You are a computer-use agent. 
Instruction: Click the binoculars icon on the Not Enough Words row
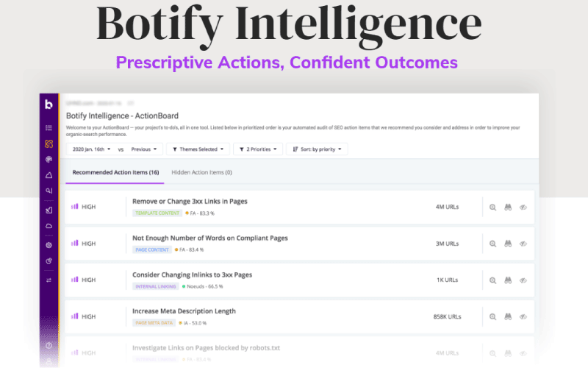pos(508,244)
